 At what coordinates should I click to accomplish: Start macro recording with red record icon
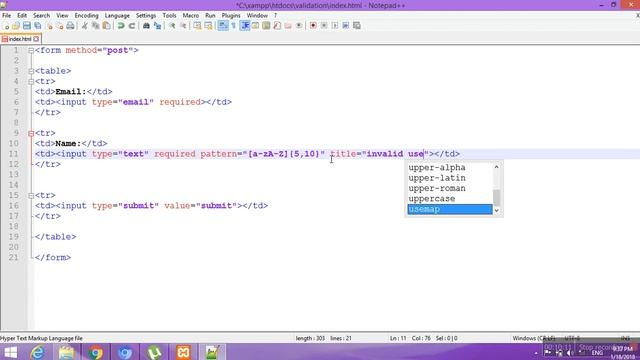(313, 26)
